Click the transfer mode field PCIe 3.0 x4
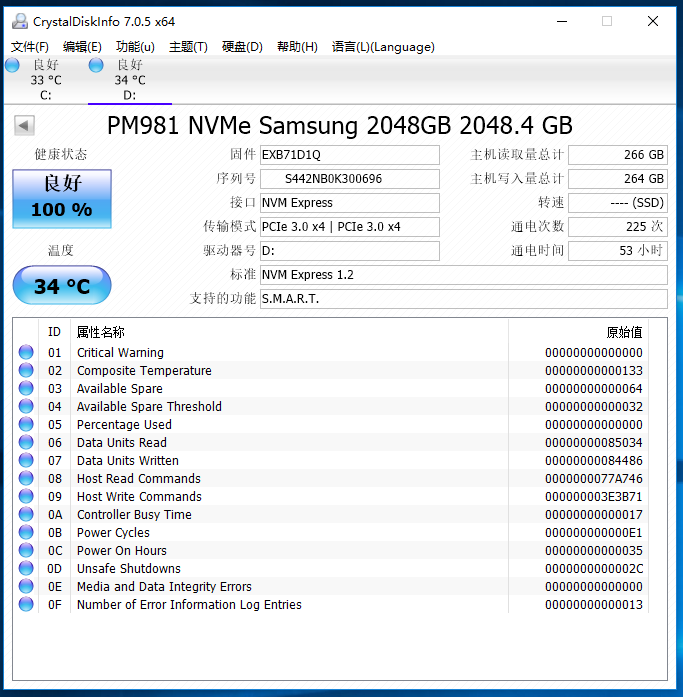This screenshot has width=683, height=697. 350,227
